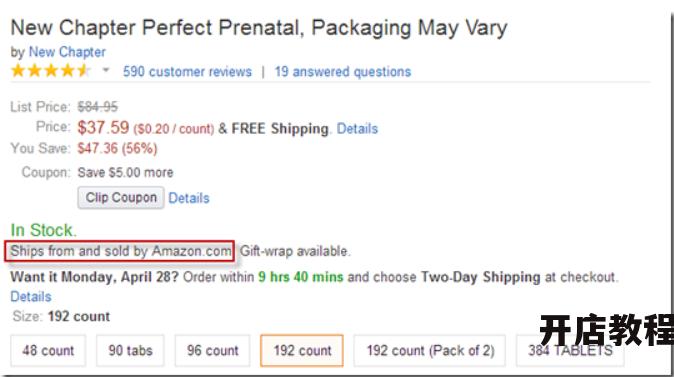The image size is (674, 377).
Task: Select the 192 count size option
Action: click(x=302, y=350)
